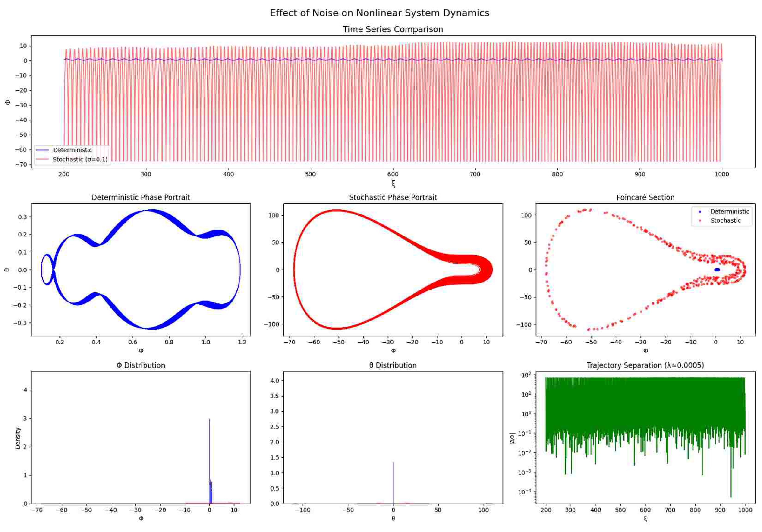The image size is (762, 532).
Task: Click the '4.0' y-axis tick of the θ Distribution
Action: (274, 381)
